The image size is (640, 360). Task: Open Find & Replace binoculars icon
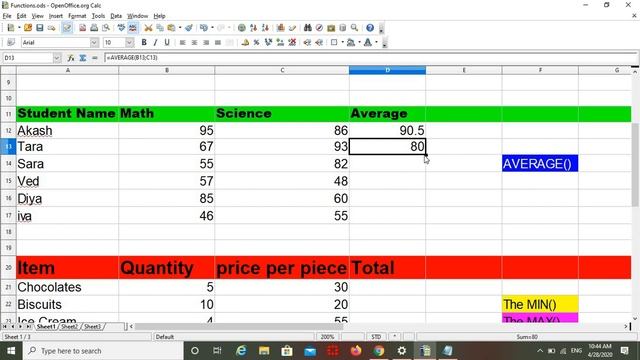307,28
